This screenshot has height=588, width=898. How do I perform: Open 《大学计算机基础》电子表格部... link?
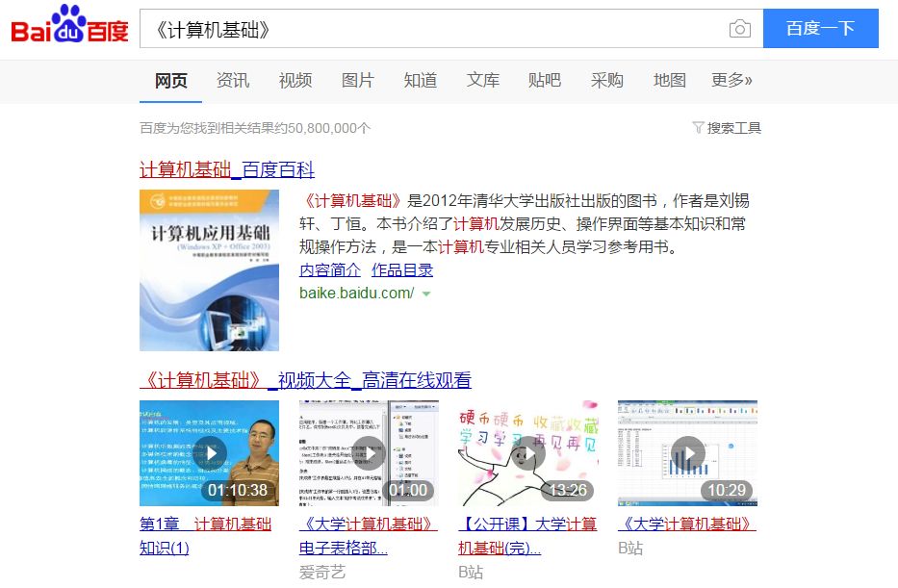point(369,536)
